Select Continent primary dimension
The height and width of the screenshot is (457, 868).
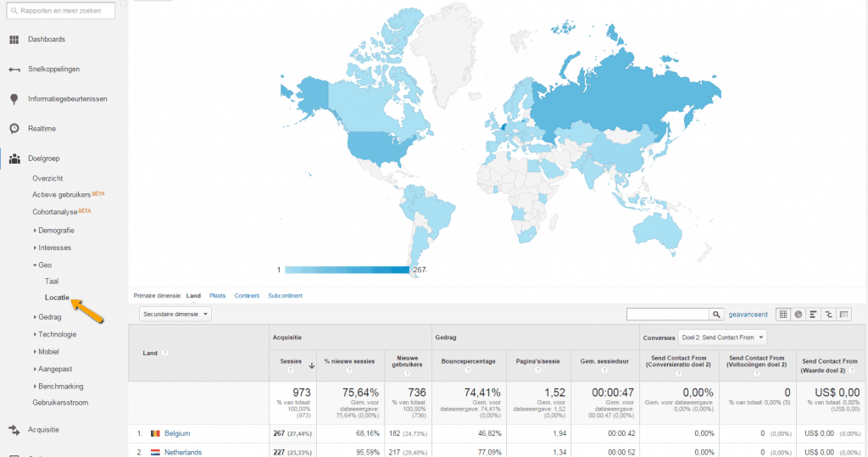click(x=247, y=296)
